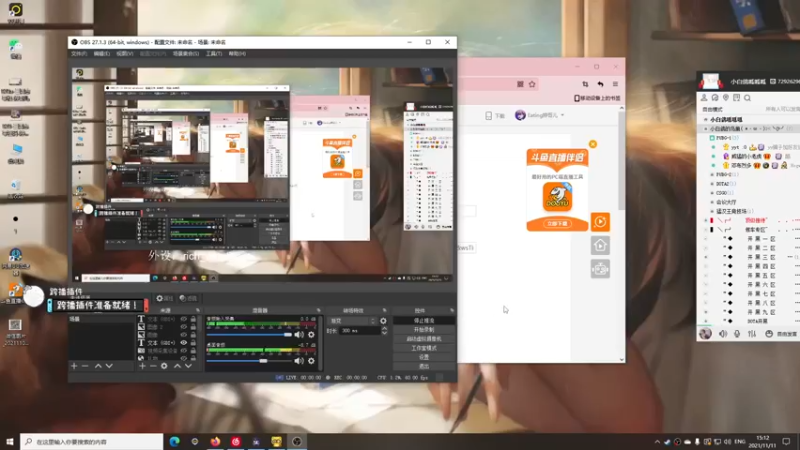Screen dimensions: 800x450
Task: Open user account dropdown beside avatar in browser
Action: (562, 115)
